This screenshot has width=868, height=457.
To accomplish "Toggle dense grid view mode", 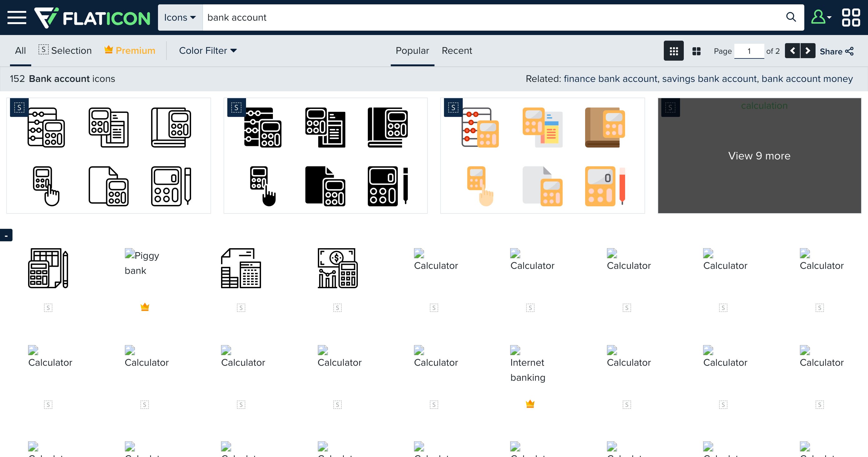I will (673, 51).
